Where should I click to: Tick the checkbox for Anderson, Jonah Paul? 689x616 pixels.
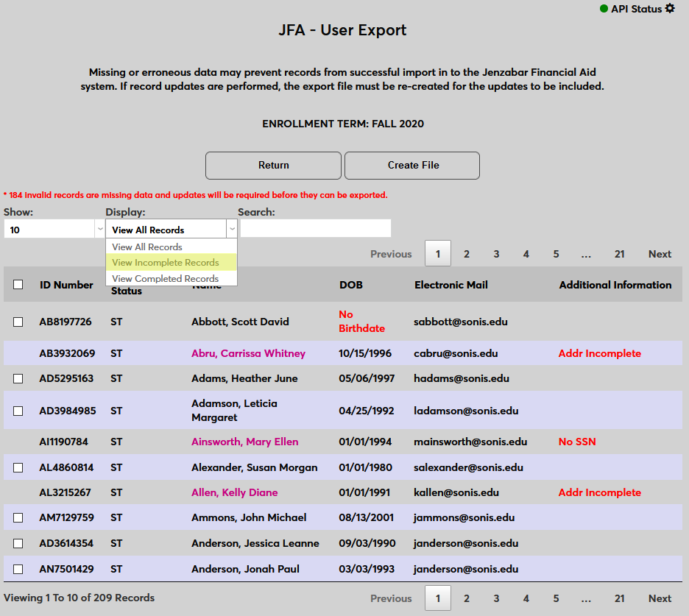(x=18, y=569)
